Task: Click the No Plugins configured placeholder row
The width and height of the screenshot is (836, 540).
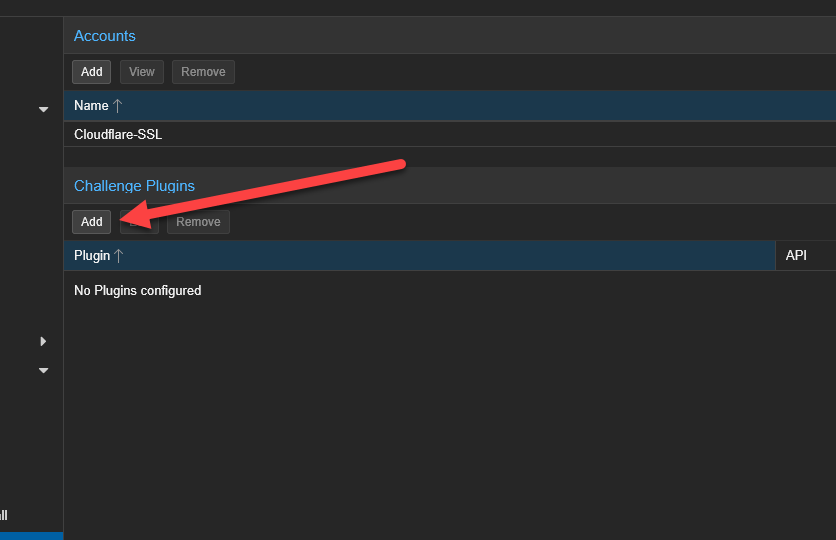Action: [x=138, y=291]
